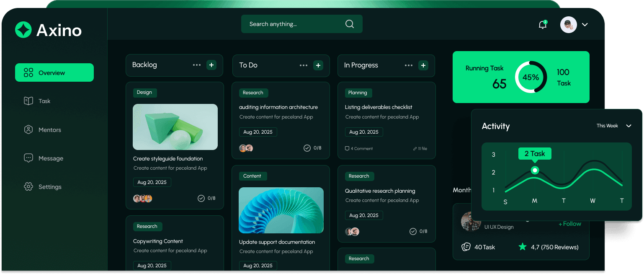Image resolution: width=644 pixels, height=274 pixels.
Task: Click the Axino logo icon
Action: [23, 30]
